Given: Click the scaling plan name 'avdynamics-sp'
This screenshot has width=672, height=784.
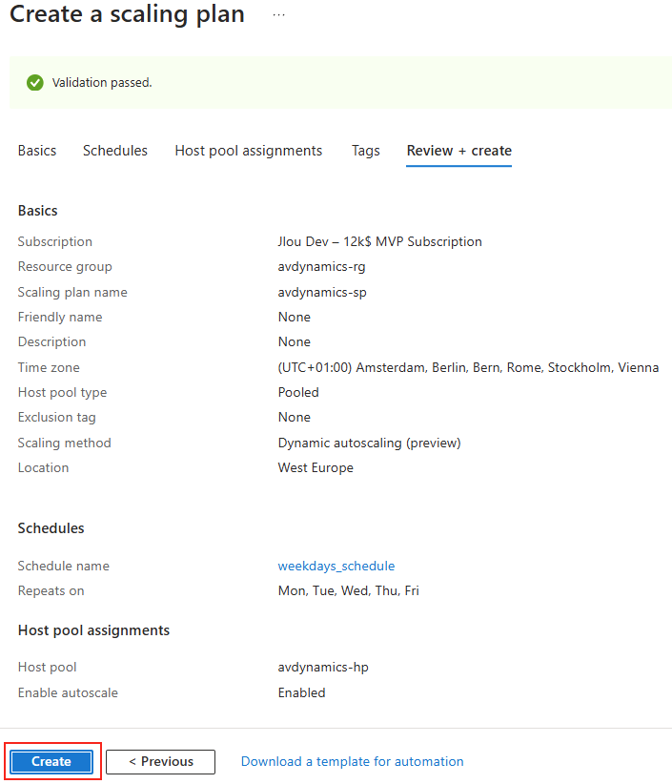Looking at the screenshot, I should click(x=322, y=292).
